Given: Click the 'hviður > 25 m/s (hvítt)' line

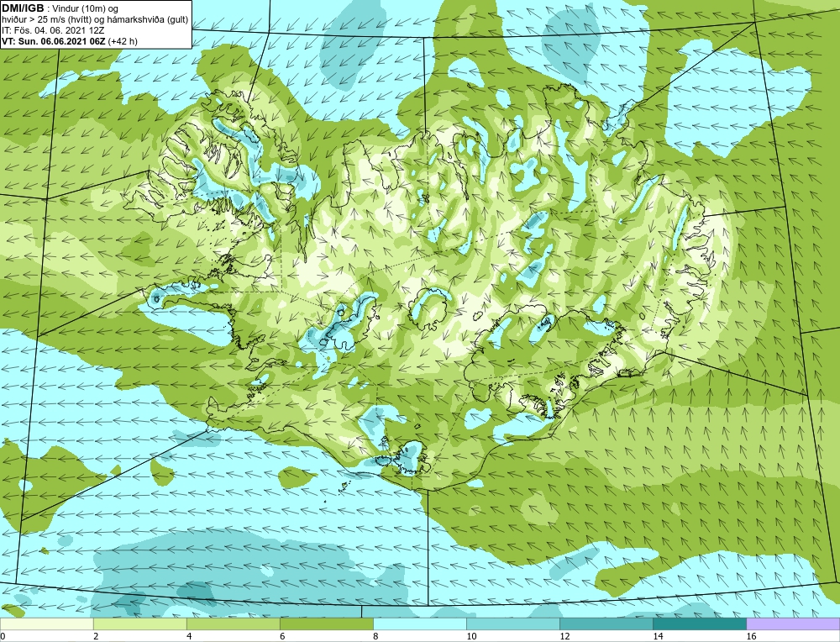Looking at the screenshot, I should pos(48,20).
